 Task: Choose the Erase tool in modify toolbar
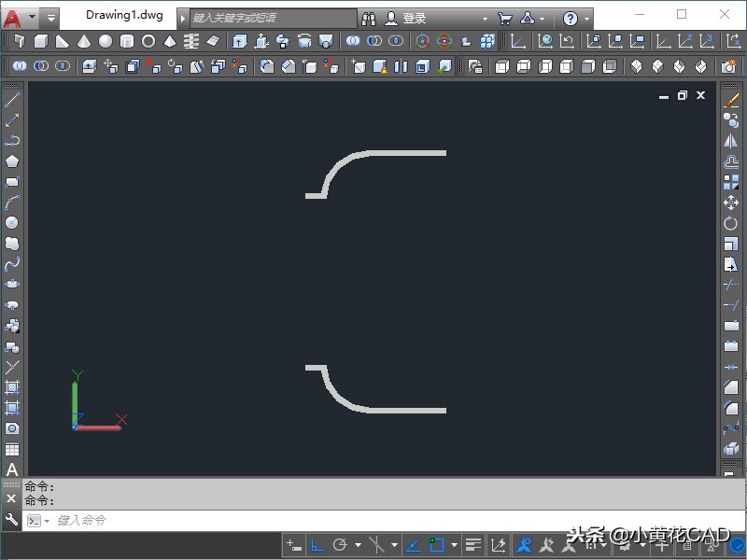(731, 100)
